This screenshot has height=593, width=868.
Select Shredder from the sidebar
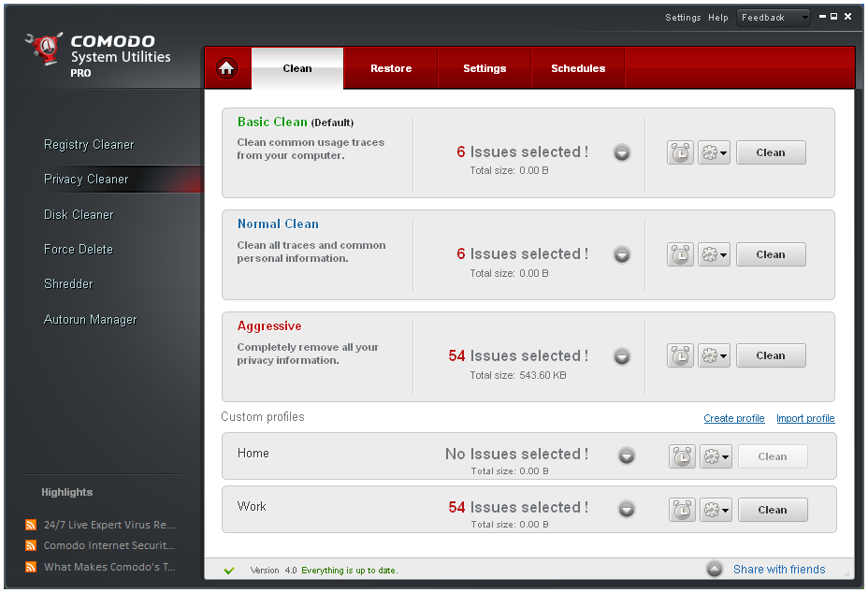pos(71,283)
